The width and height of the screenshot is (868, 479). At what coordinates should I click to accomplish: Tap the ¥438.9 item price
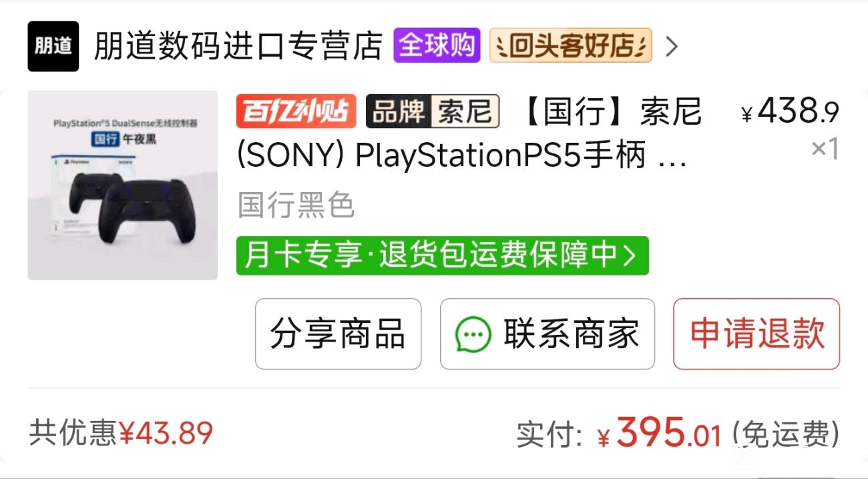[x=790, y=111]
